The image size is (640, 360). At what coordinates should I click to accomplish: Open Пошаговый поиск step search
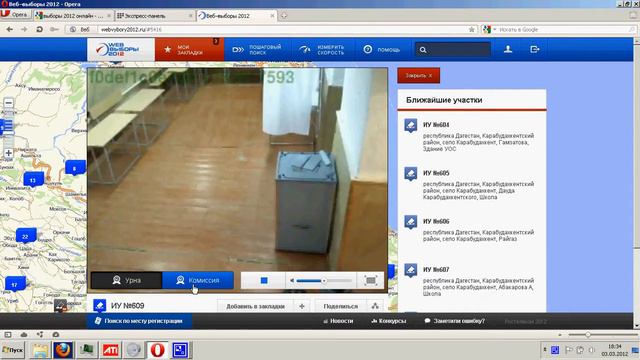coord(257,49)
